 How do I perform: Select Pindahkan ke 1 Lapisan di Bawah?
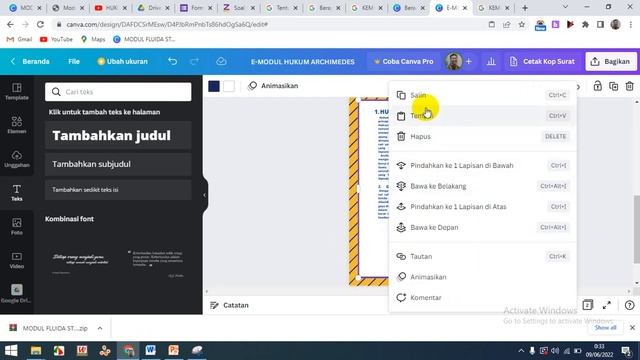tap(483, 165)
